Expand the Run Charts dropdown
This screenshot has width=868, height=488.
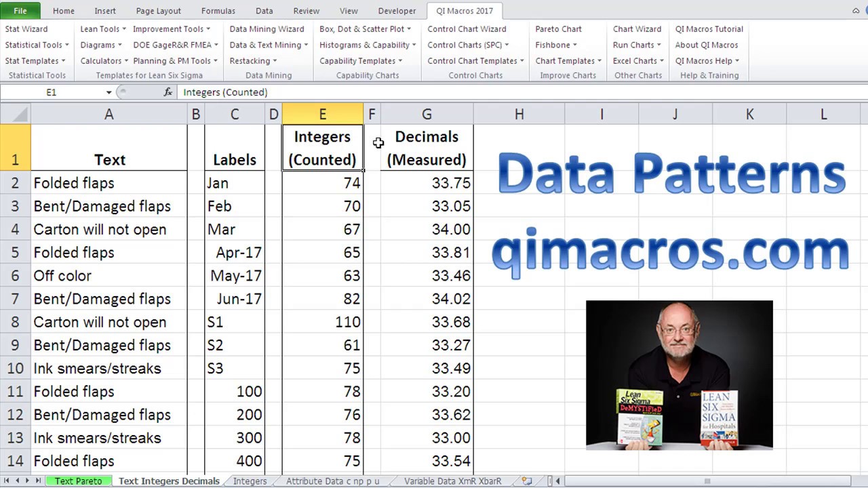pos(637,45)
